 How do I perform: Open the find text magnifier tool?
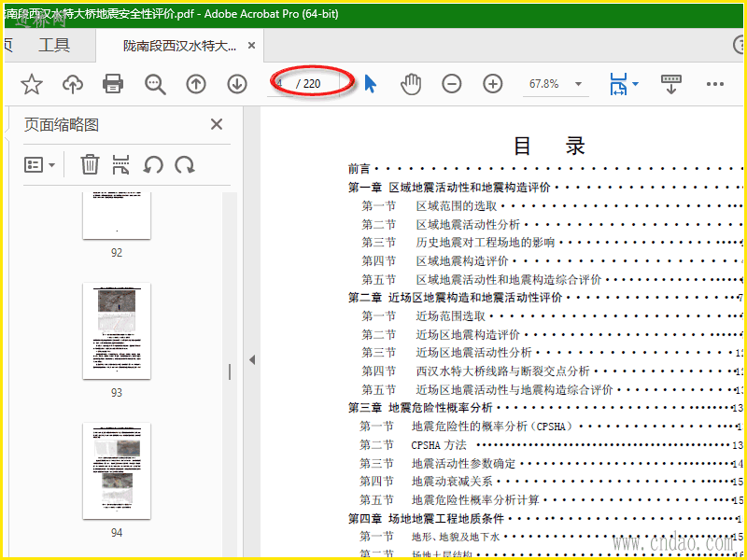pyautogui.click(x=155, y=84)
